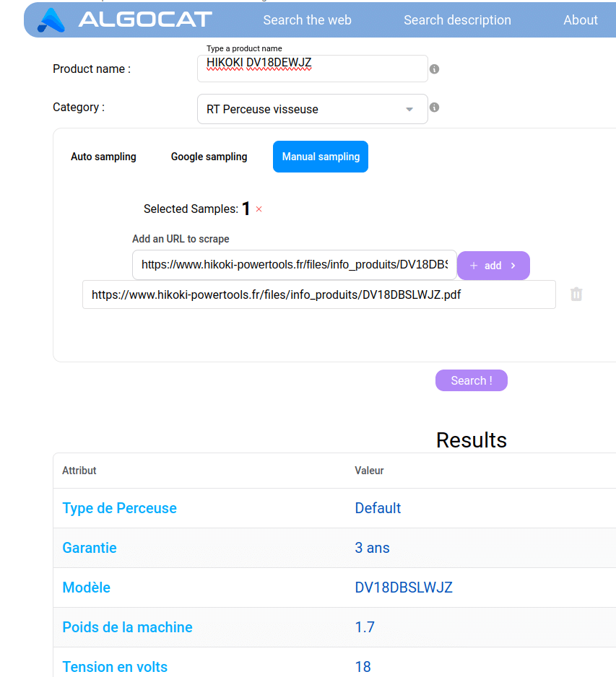This screenshot has height=677, width=616.
Task: Focus the Product name input field
Action: tap(312, 69)
